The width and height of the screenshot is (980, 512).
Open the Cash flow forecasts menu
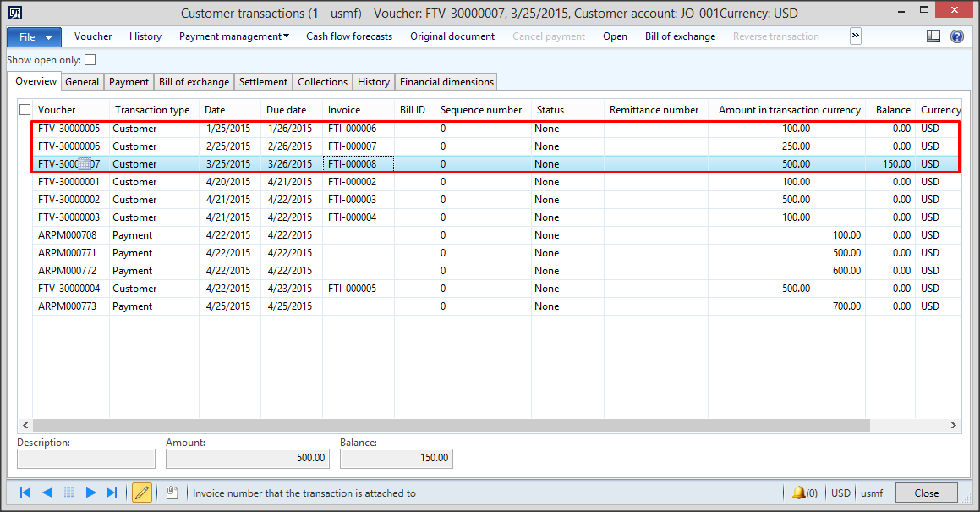(x=348, y=36)
